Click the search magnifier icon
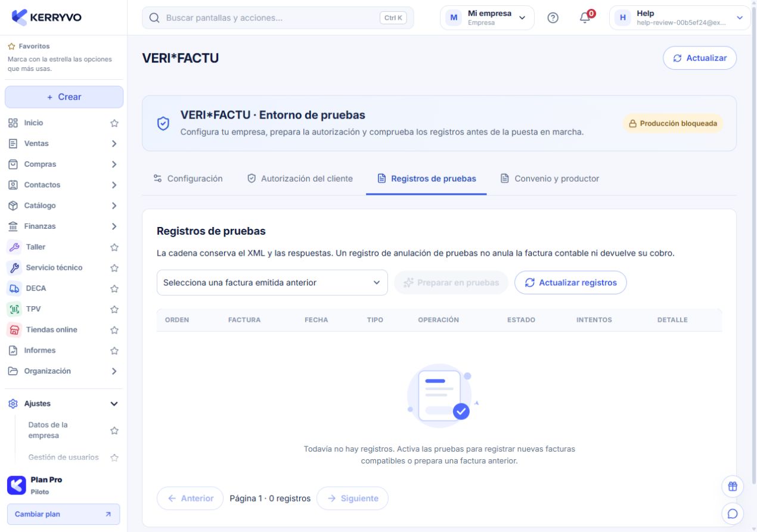 click(154, 18)
